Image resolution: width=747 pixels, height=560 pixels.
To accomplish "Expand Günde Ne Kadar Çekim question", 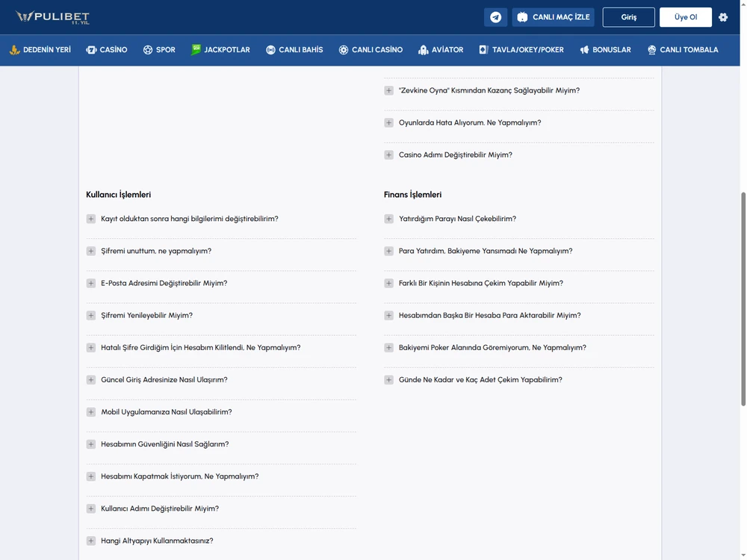I will pos(388,379).
